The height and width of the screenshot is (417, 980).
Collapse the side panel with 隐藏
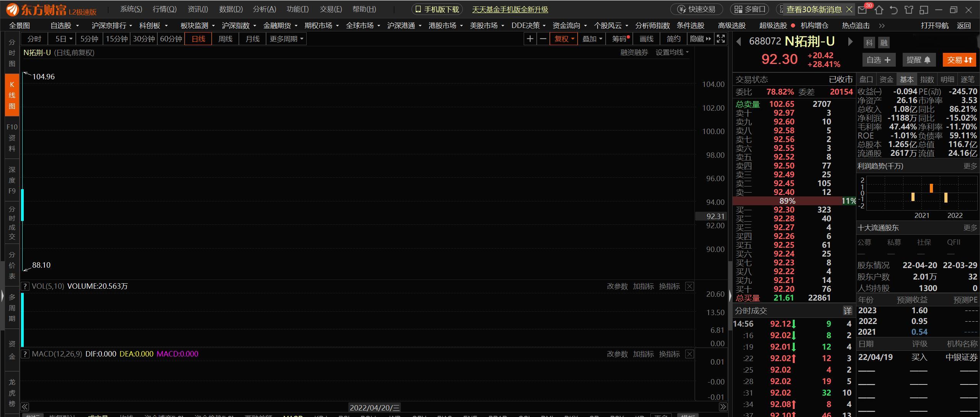point(700,39)
